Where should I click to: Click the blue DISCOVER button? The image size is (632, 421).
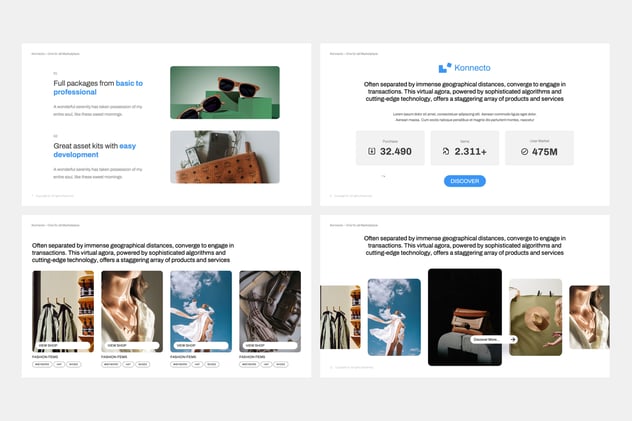pos(464,181)
